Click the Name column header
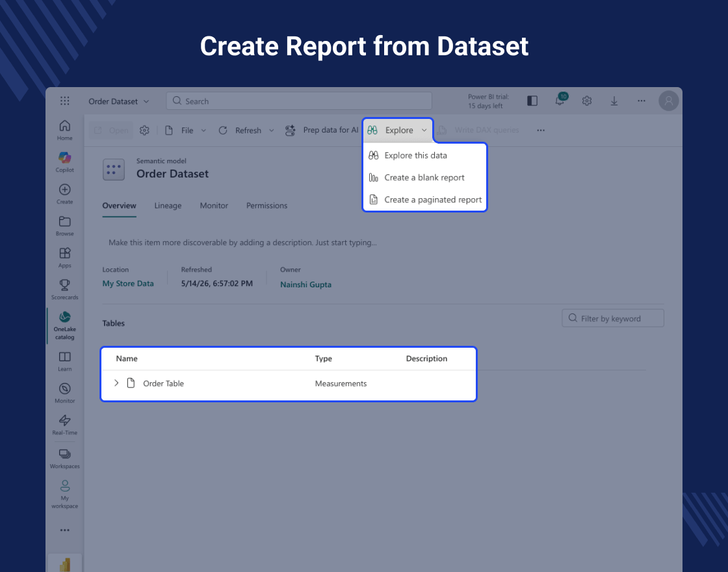The height and width of the screenshot is (572, 728). click(x=127, y=358)
